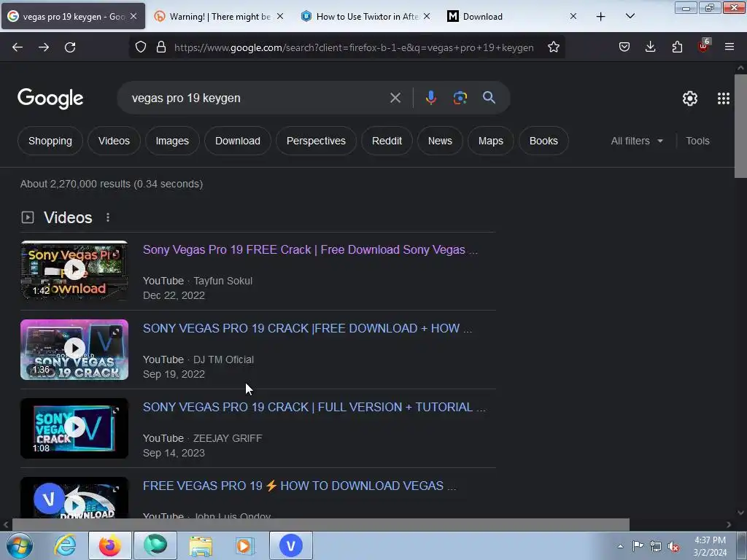The width and height of the screenshot is (747, 560).
Task: Focus the Firefox URL address bar
Action: pos(354,47)
